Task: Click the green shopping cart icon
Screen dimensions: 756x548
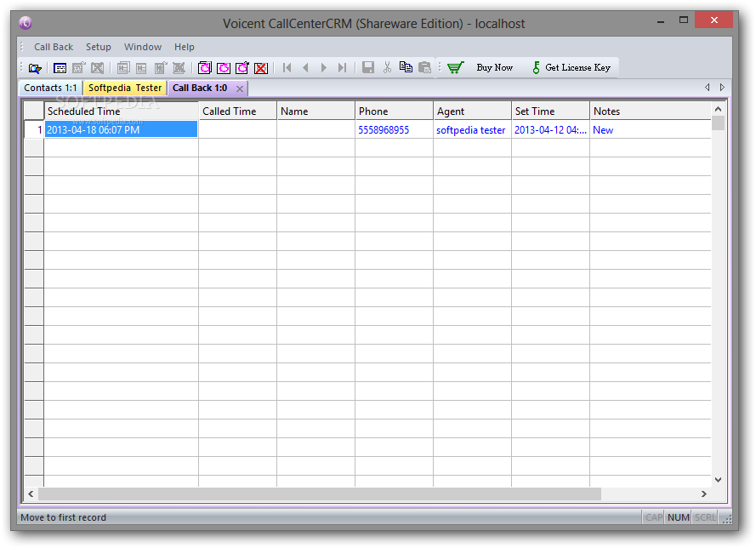Action: coord(456,67)
